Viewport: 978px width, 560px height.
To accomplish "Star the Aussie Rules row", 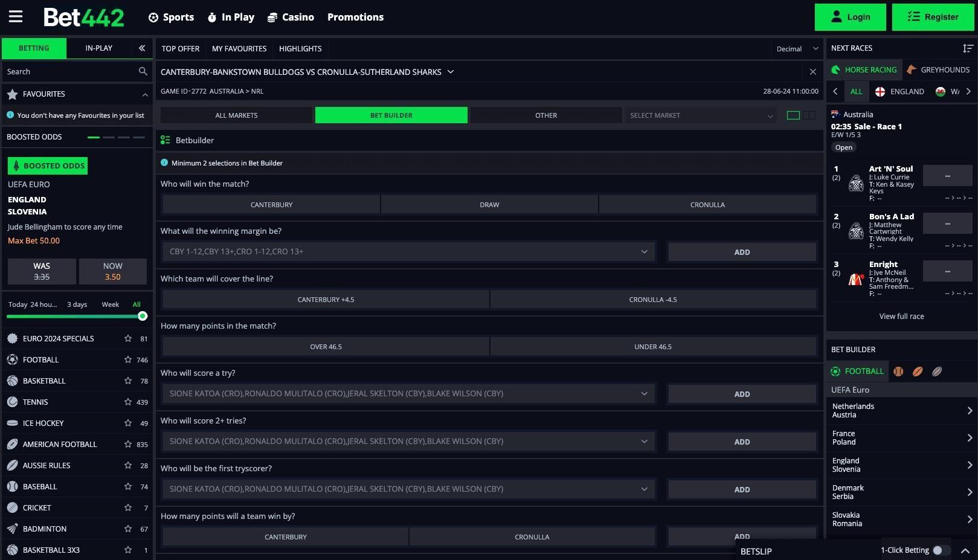I will pyautogui.click(x=128, y=466).
